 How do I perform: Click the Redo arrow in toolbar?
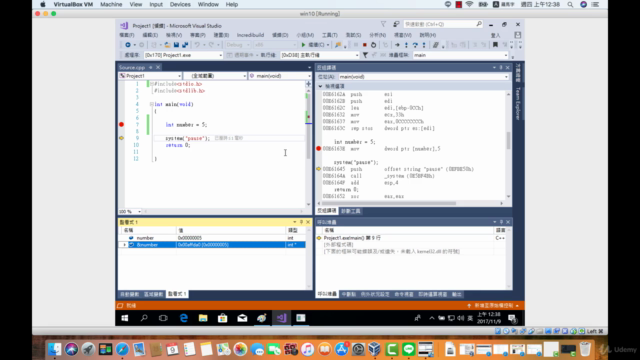(x=211, y=45)
